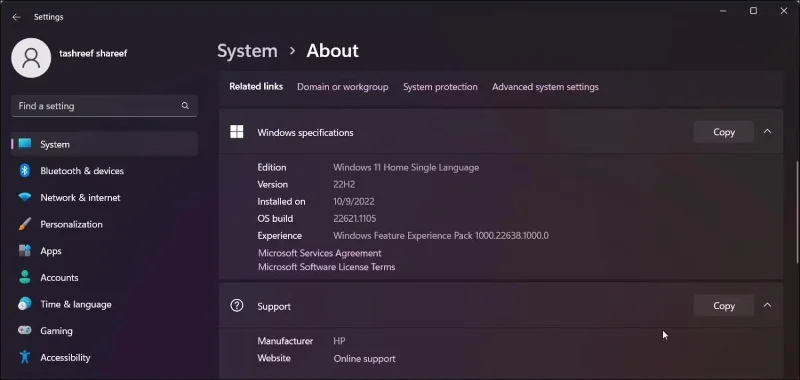Select the Gaming controller icon
800x380 pixels.
tap(24, 331)
